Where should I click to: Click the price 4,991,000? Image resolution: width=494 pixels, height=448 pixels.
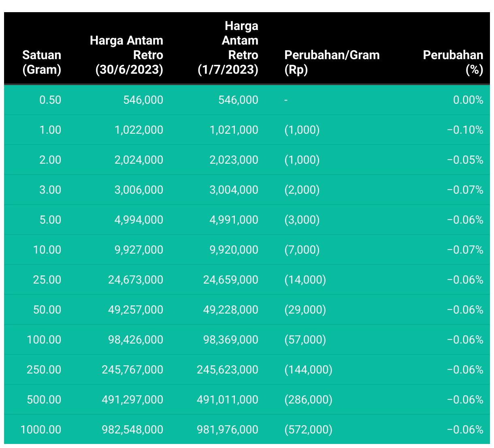(234, 220)
